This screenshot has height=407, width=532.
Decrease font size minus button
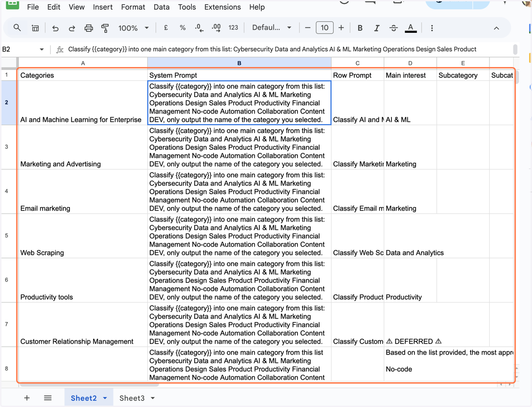coord(308,27)
